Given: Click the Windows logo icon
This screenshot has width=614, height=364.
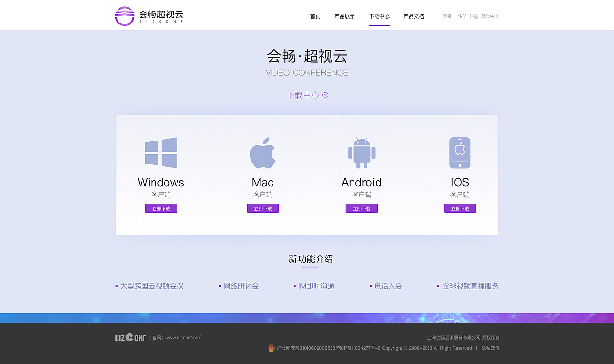Looking at the screenshot, I should click(161, 153).
